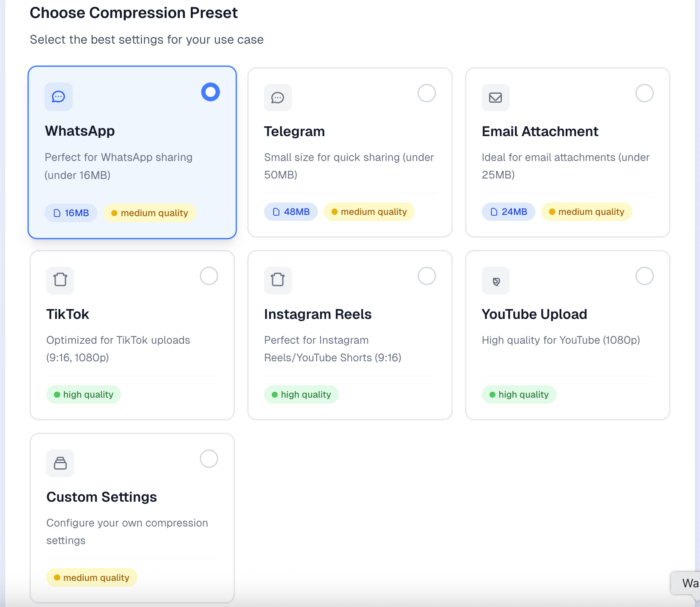Click the Instagram Reels card title
Screen dimensions: 700x607
(318, 314)
